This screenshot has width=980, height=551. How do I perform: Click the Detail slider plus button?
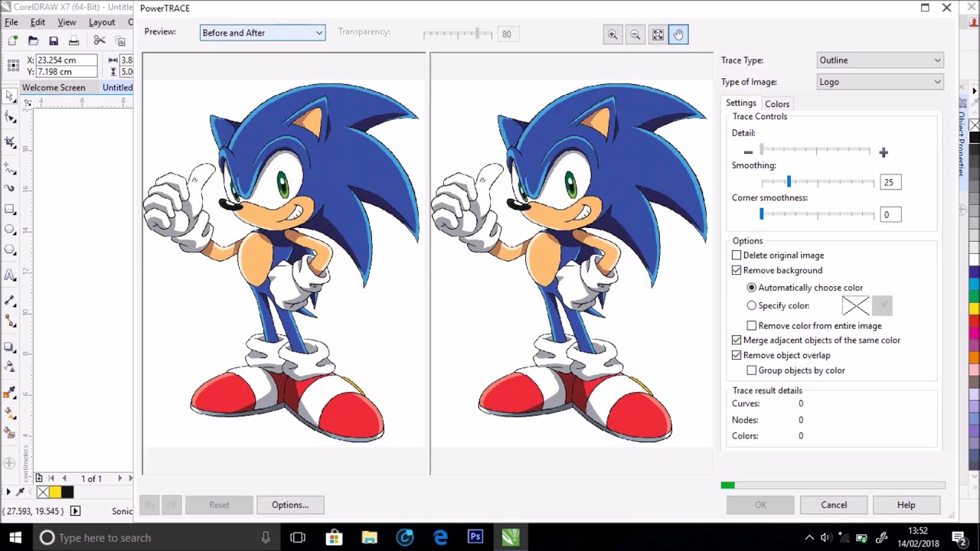(x=884, y=152)
